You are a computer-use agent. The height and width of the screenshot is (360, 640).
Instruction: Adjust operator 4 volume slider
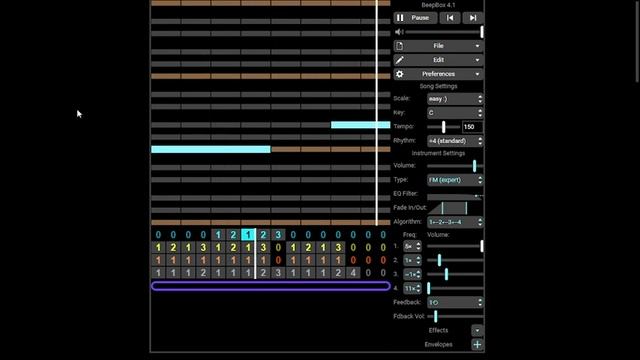[x=455, y=288]
